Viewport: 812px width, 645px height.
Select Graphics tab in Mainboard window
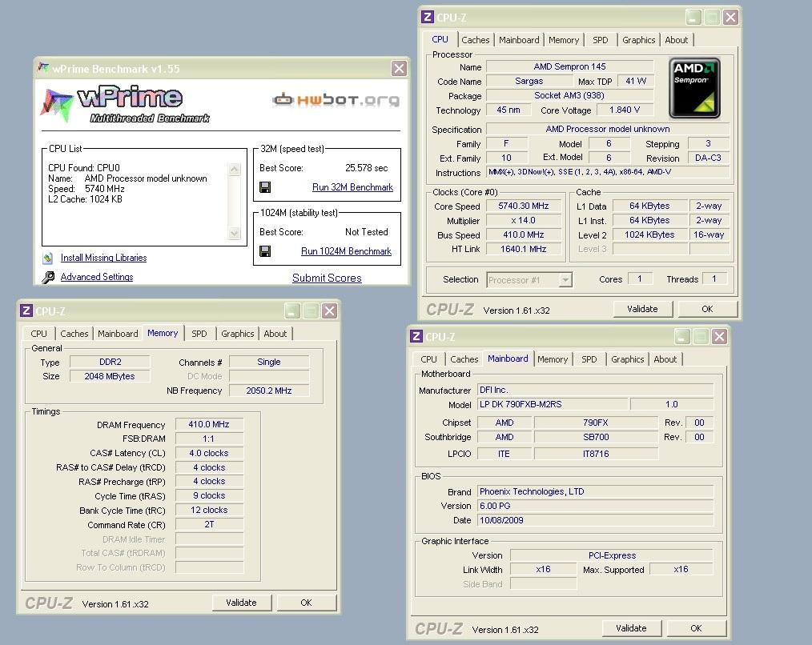point(627,359)
